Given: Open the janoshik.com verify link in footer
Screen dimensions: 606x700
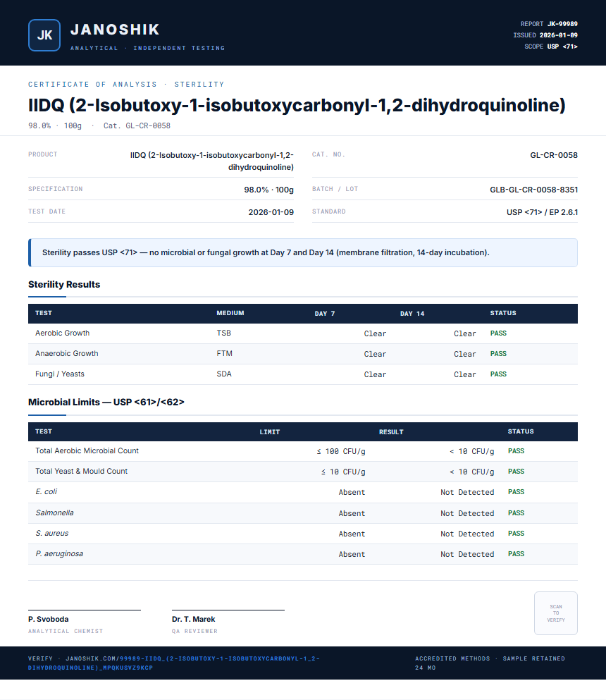Looking at the screenshot, I should (x=174, y=663).
